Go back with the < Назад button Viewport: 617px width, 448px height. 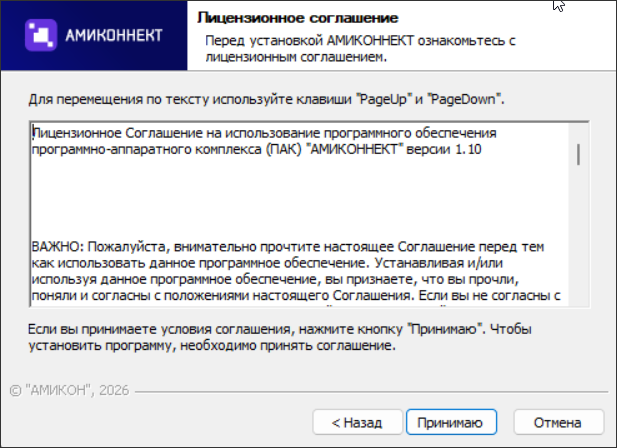pos(357,421)
